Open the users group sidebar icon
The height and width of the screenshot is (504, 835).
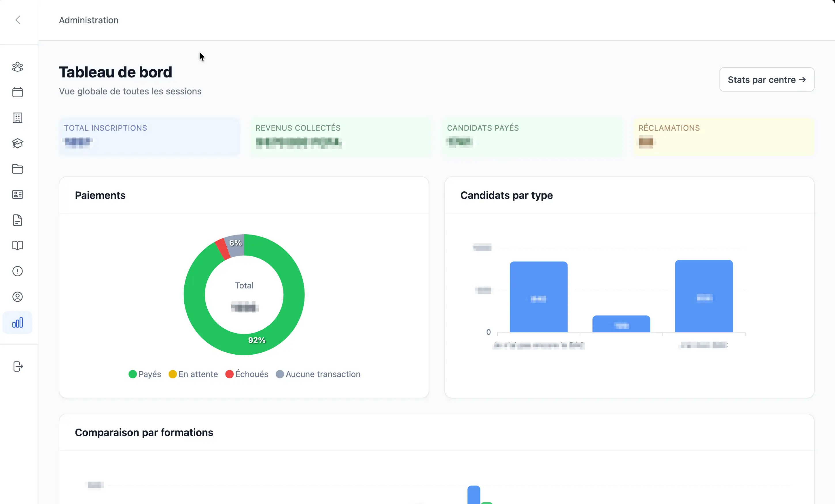(x=18, y=67)
